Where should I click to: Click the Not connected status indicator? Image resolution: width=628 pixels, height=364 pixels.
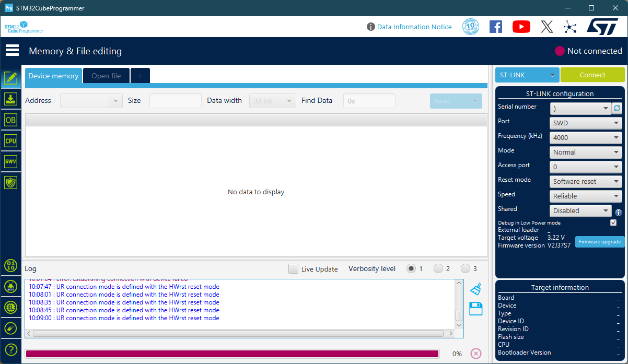pos(588,51)
